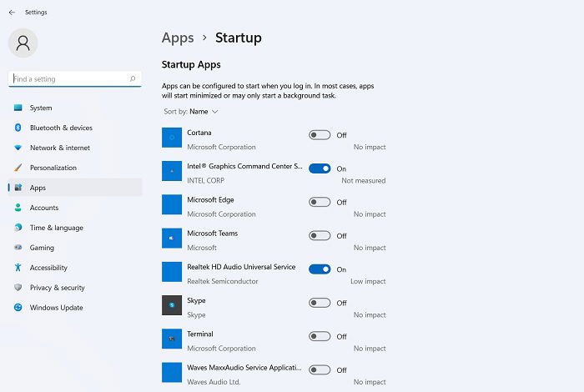
Task: Open Gaming settings
Action: tap(75, 247)
